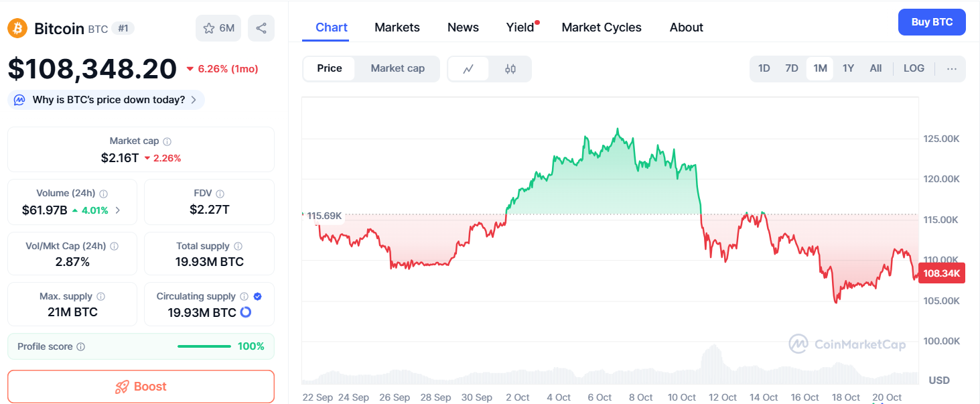Toggle chart to Market cap view

tap(397, 68)
